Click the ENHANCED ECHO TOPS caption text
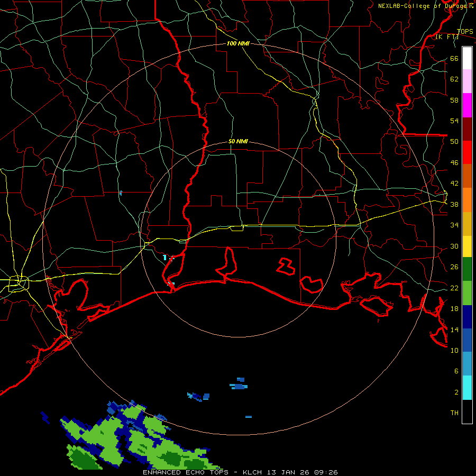 pyautogui.click(x=188, y=472)
